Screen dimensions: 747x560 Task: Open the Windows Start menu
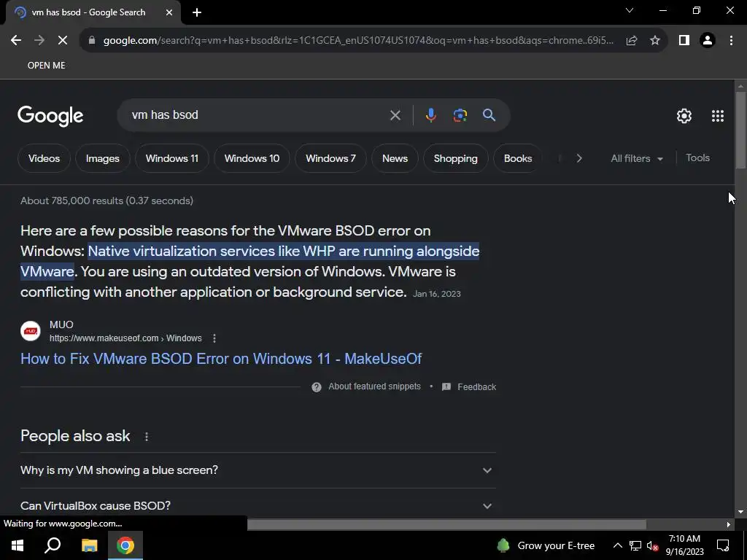coord(18,545)
